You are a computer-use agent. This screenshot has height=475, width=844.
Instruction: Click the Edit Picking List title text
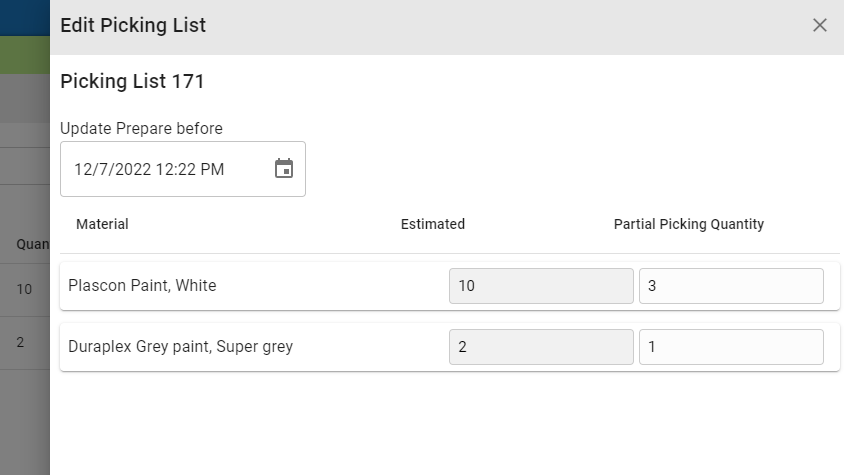point(133,25)
